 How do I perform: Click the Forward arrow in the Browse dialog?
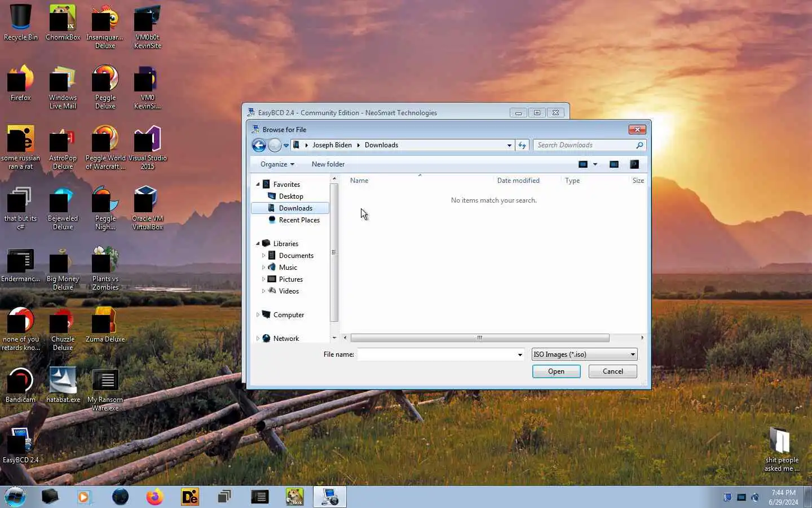275,145
